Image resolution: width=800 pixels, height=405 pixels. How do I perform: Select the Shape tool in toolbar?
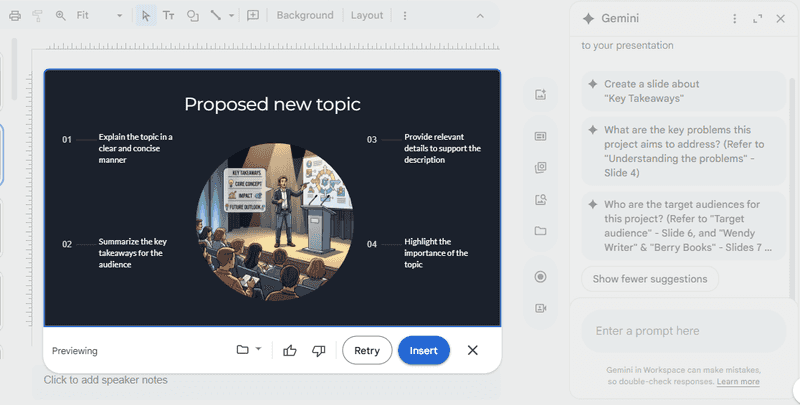point(193,16)
